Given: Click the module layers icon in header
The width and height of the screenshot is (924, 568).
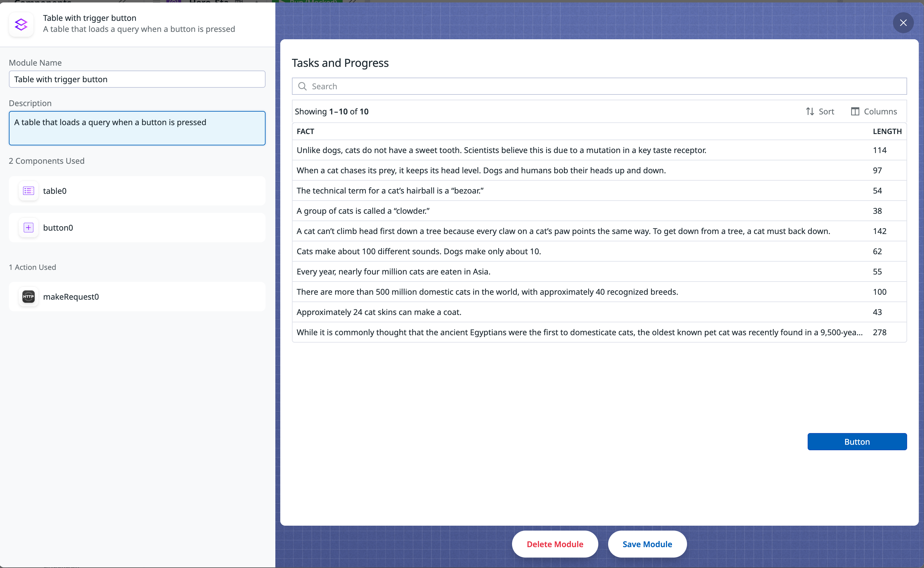Looking at the screenshot, I should 21,25.
